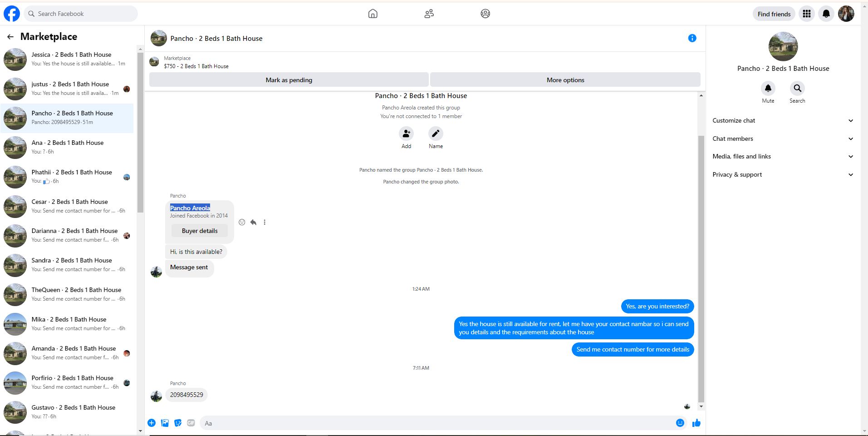Image resolution: width=868 pixels, height=436 pixels.
Task: Open Sandra's conversation
Action: tap(68, 265)
